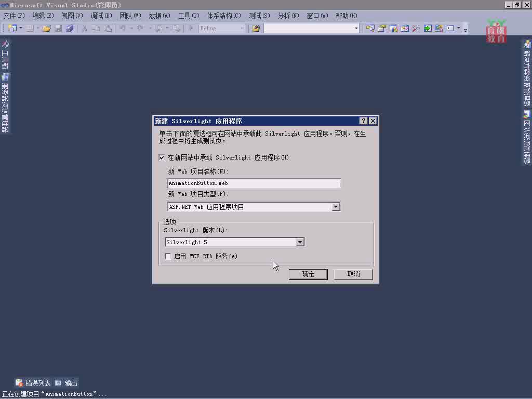Image resolution: width=532 pixels, height=399 pixels.
Task: Click the Open File folder icon
Action: (46, 29)
